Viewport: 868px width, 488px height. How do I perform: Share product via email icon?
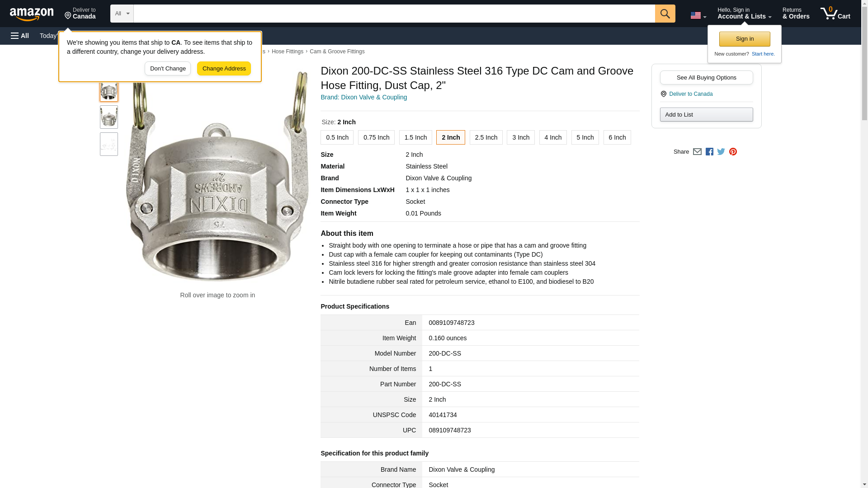pyautogui.click(x=697, y=152)
